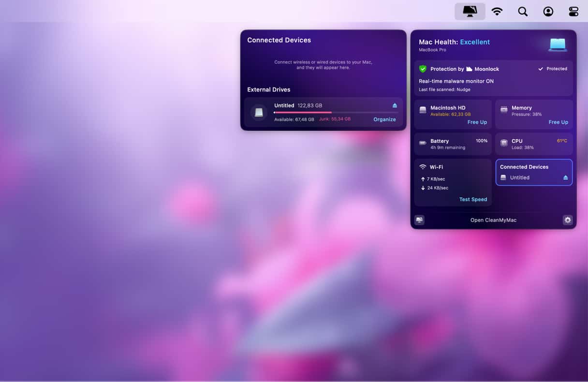
Task: Click the "Connected Devices" panel heading
Action: point(279,40)
